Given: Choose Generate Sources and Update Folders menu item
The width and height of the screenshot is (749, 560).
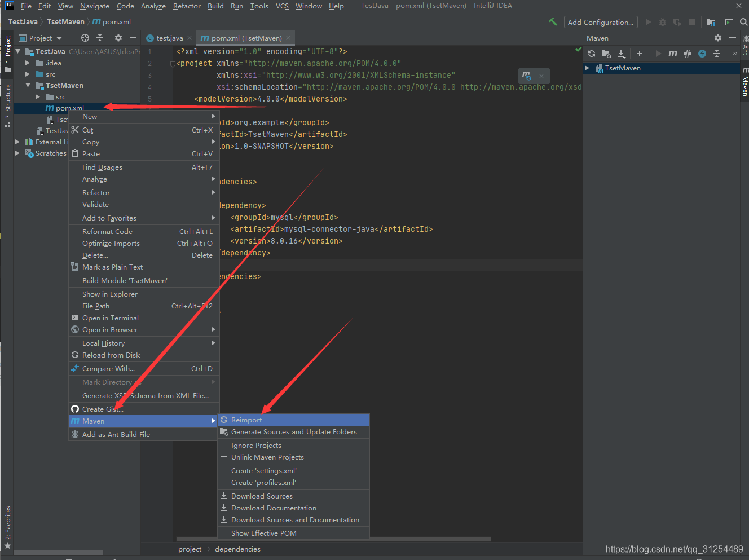Looking at the screenshot, I should coord(293,431).
